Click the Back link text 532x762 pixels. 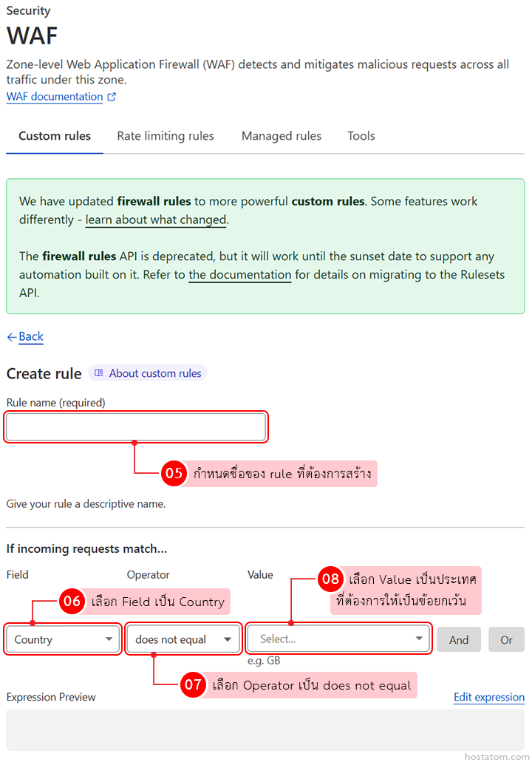click(31, 337)
